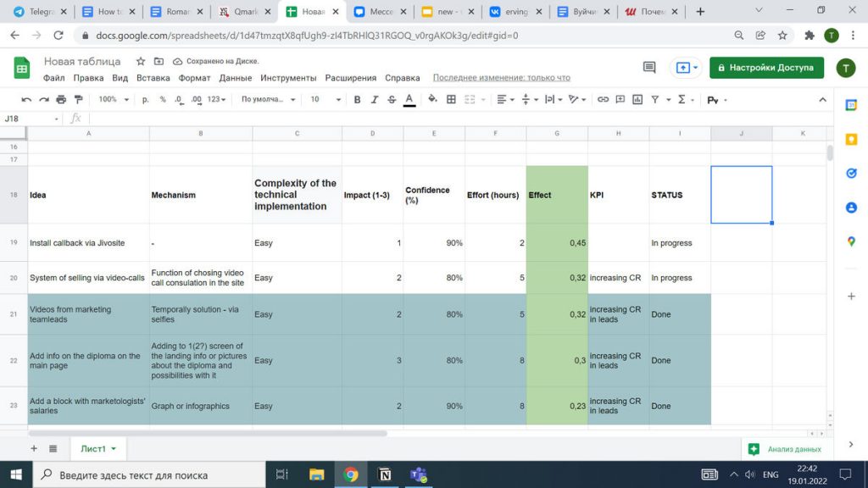This screenshot has height=488, width=868.
Task: Open the text color picker
Action: pyautogui.click(x=408, y=99)
